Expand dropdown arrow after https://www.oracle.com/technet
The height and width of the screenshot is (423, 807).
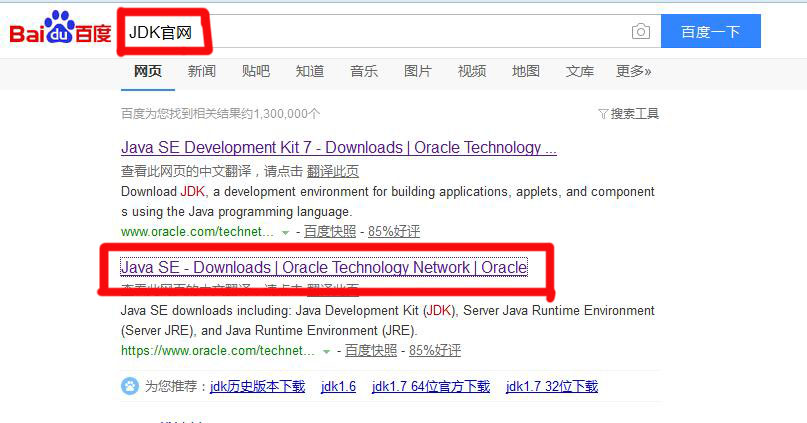pos(326,352)
